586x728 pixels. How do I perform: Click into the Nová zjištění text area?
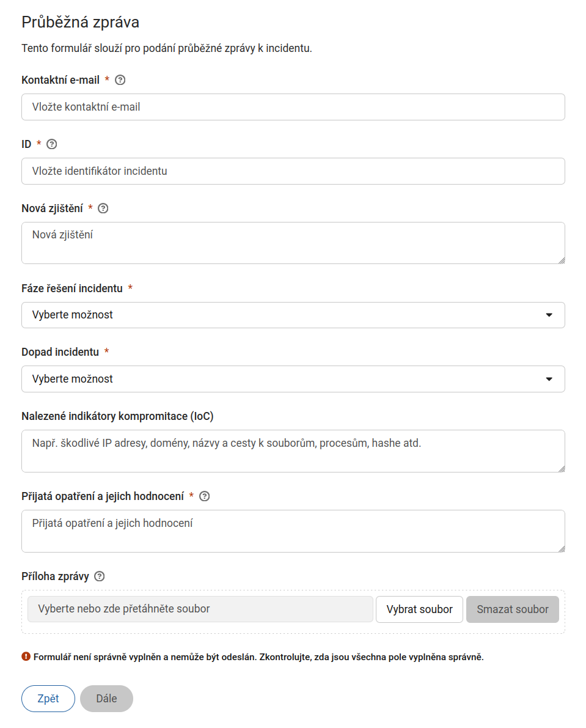click(x=293, y=243)
